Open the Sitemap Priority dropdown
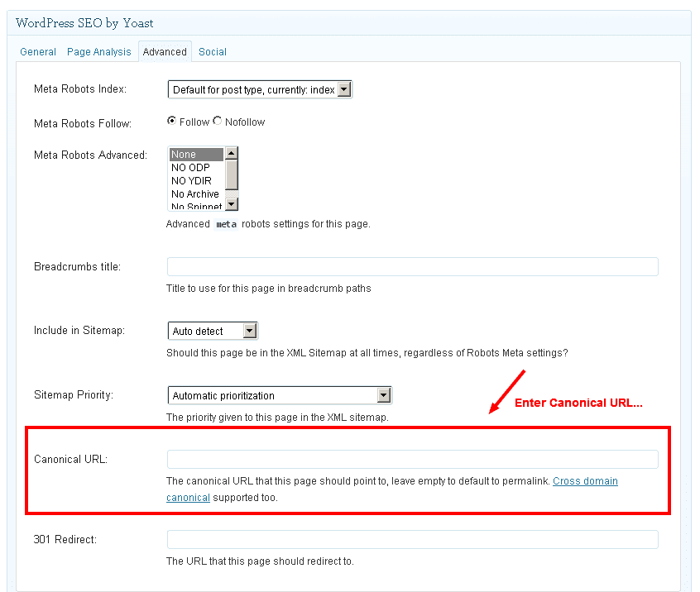The width and height of the screenshot is (700, 592). pyautogui.click(x=280, y=395)
